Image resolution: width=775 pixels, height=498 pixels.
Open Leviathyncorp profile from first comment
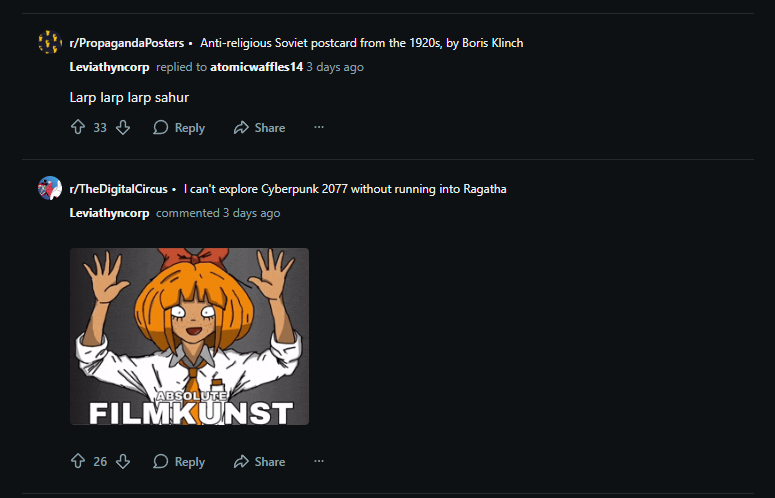pos(109,67)
